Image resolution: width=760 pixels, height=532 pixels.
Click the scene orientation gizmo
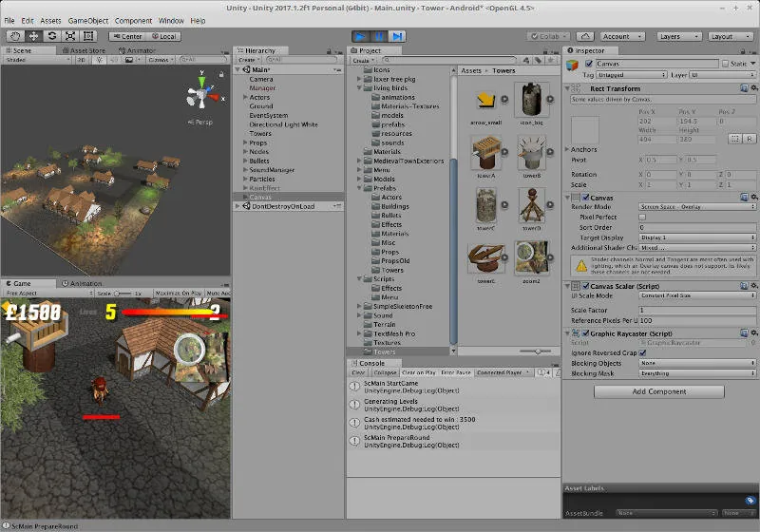pyautogui.click(x=201, y=95)
